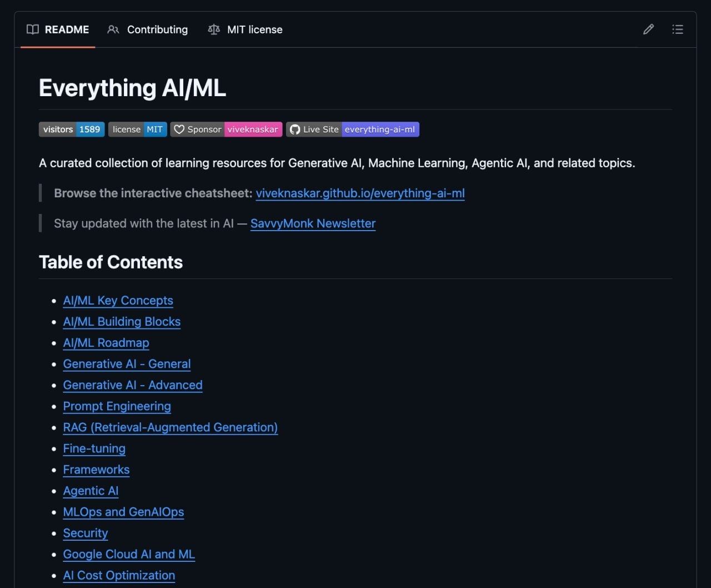Go to MLOps and GenAIOps

coord(123,512)
